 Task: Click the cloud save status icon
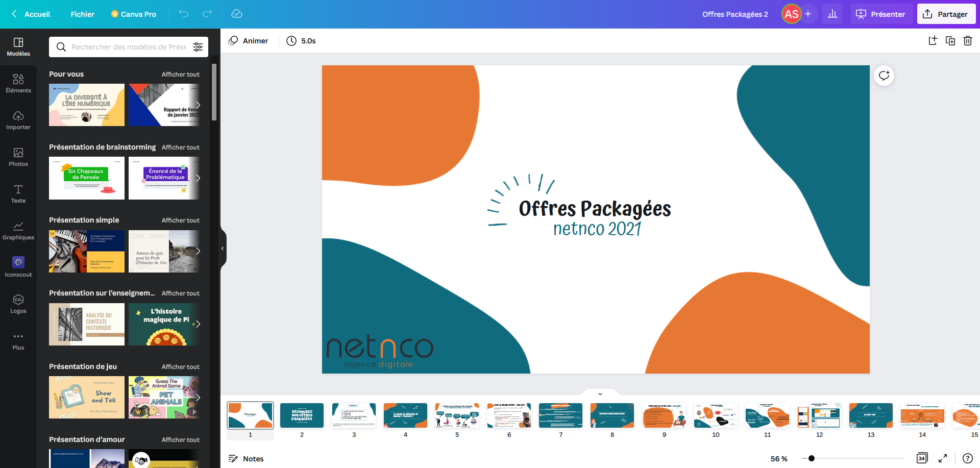point(237,14)
